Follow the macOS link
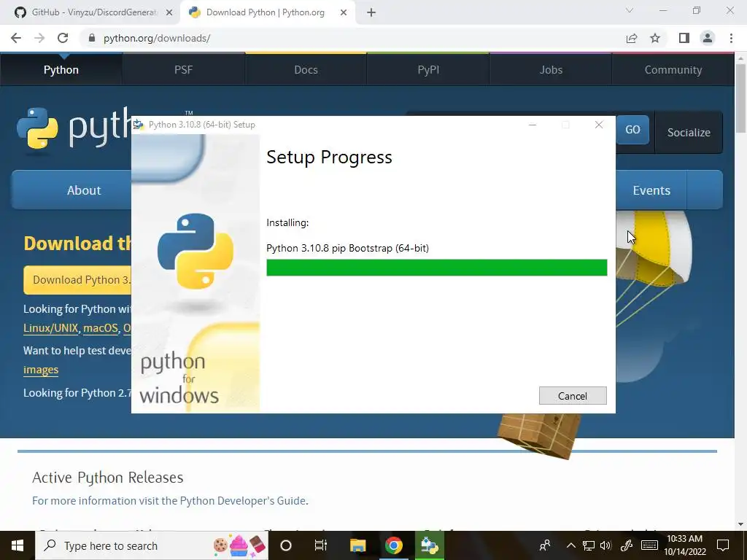The height and width of the screenshot is (560, 747). (x=101, y=328)
